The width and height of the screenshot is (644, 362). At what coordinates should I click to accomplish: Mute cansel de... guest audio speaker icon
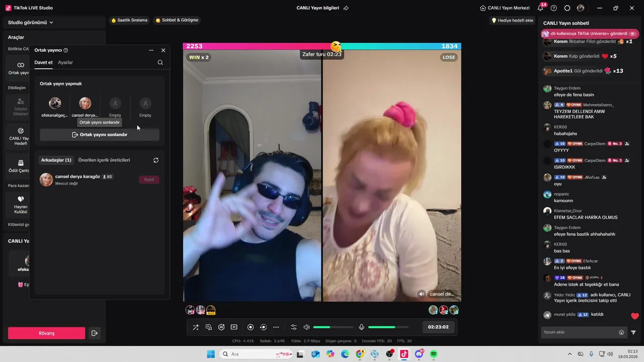[422, 294]
